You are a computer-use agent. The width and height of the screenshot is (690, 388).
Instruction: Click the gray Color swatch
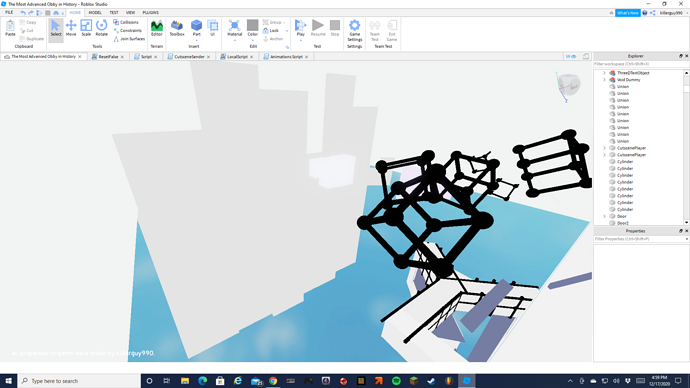click(x=253, y=25)
